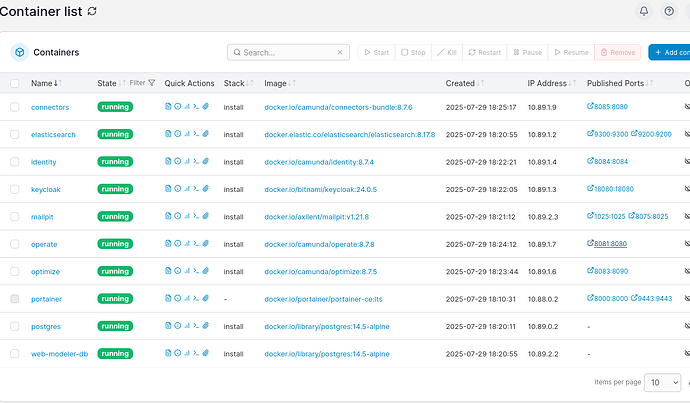Sort the table by Name column
The height and width of the screenshot is (403, 690).
point(46,83)
